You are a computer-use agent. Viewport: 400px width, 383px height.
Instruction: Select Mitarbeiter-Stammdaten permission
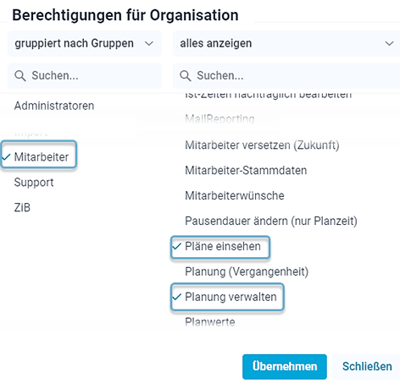tap(246, 170)
